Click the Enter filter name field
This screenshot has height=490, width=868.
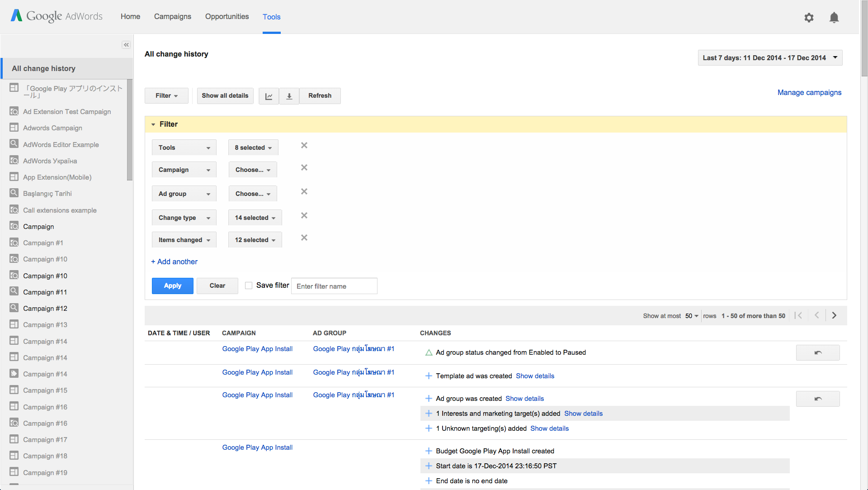(334, 286)
